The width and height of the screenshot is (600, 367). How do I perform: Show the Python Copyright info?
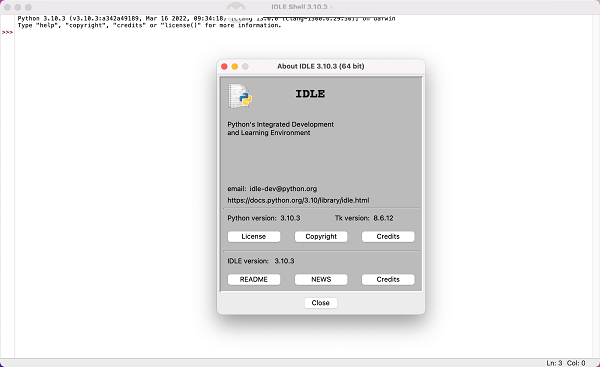point(321,237)
